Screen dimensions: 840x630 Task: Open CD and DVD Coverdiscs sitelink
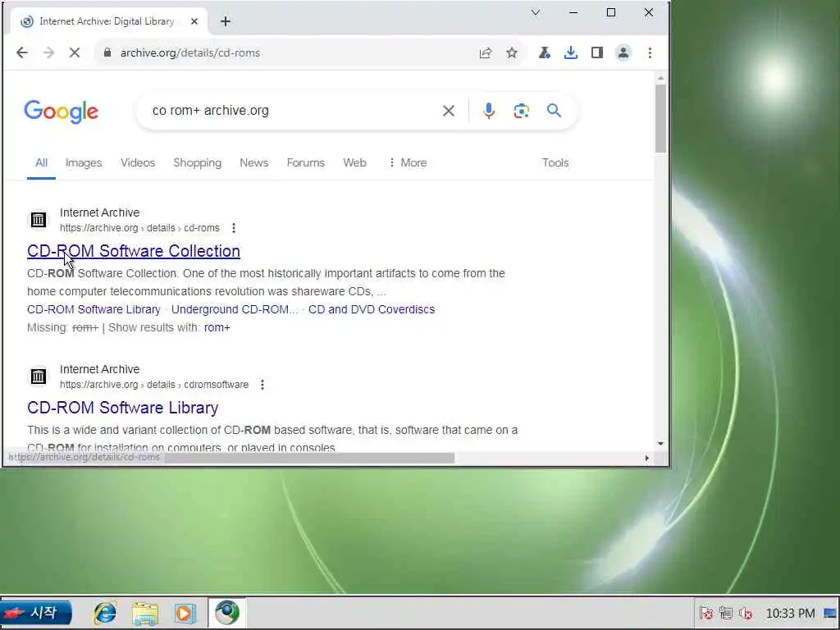372,309
